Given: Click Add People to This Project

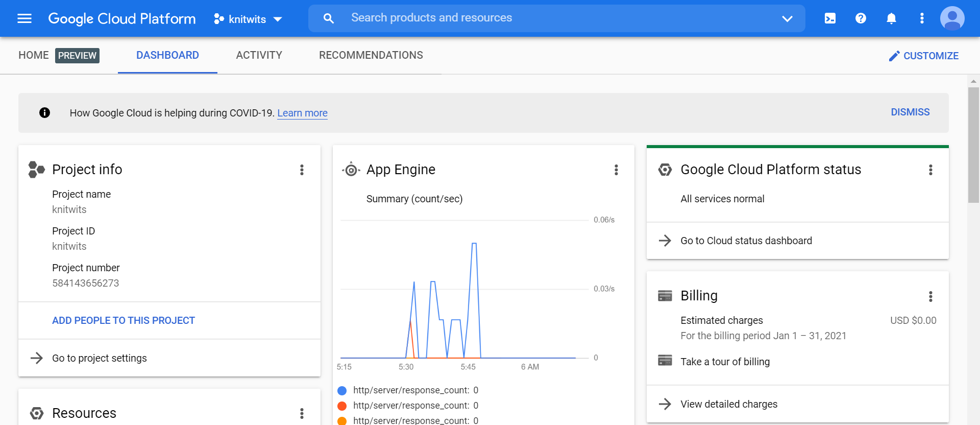Looking at the screenshot, I should 124,320.
